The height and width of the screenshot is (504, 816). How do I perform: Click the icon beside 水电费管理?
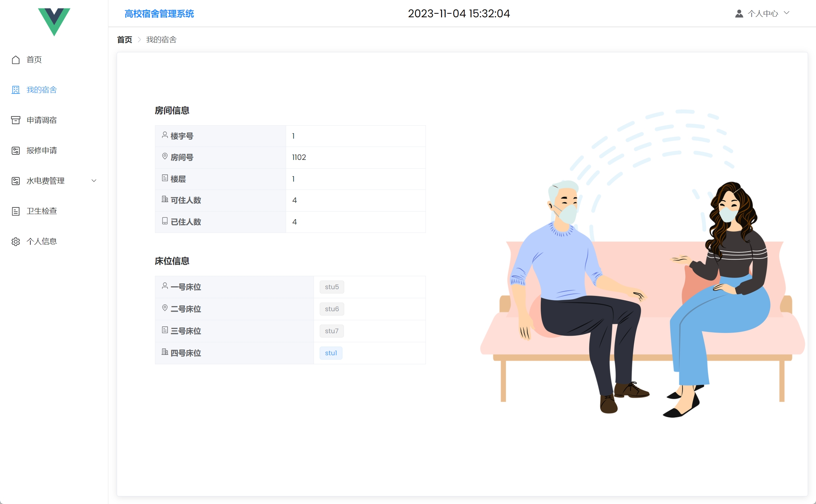16,181
